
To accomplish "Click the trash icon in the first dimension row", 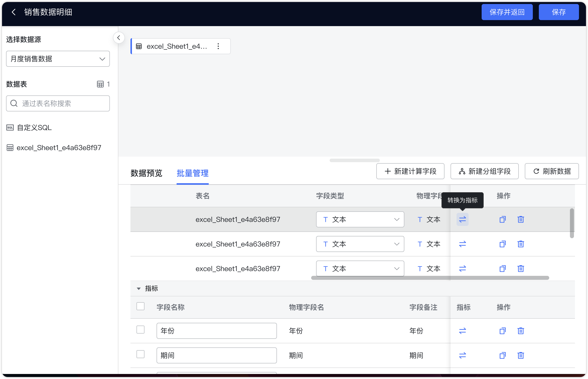I will click(x=521, y=219).
